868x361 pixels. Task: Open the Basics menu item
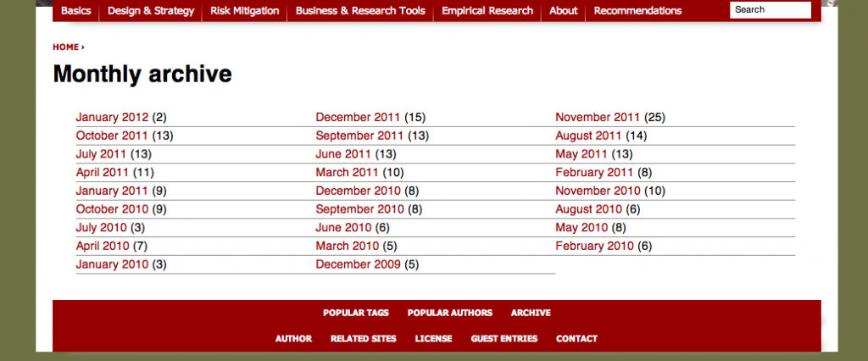click(x=75, y=11)
